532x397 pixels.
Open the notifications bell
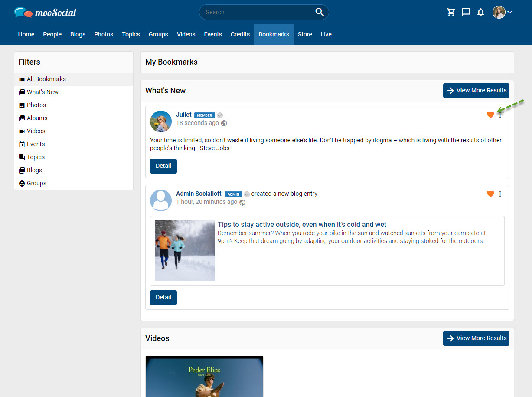click(481, 12)
